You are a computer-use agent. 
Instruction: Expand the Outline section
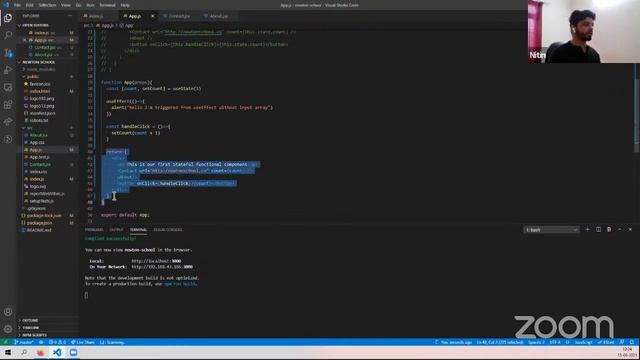click(30, 320)
